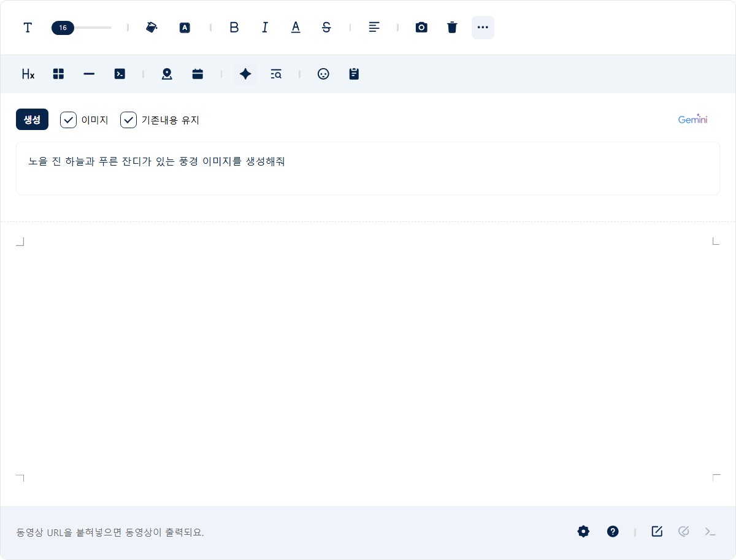Uncheck the 이미지 checkbox
Screen dimensions: 736x560
click(68, 120)
